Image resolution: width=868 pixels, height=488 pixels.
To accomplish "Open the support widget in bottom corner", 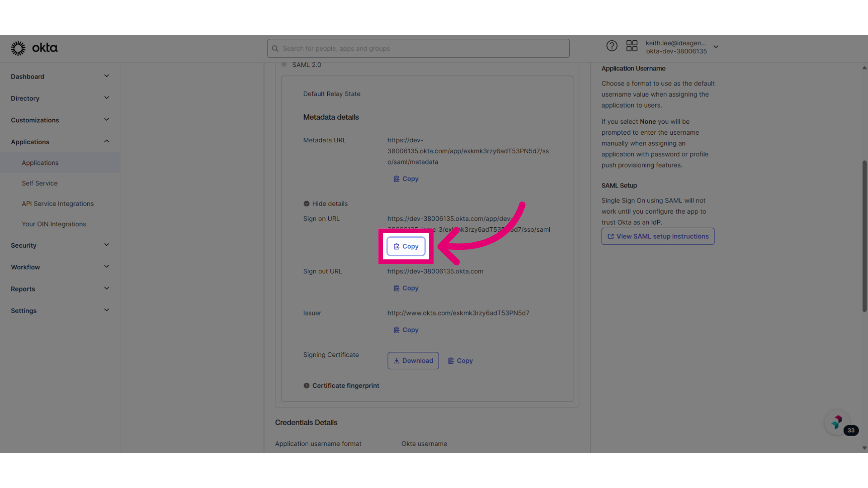I will click(x=836, y=422).
